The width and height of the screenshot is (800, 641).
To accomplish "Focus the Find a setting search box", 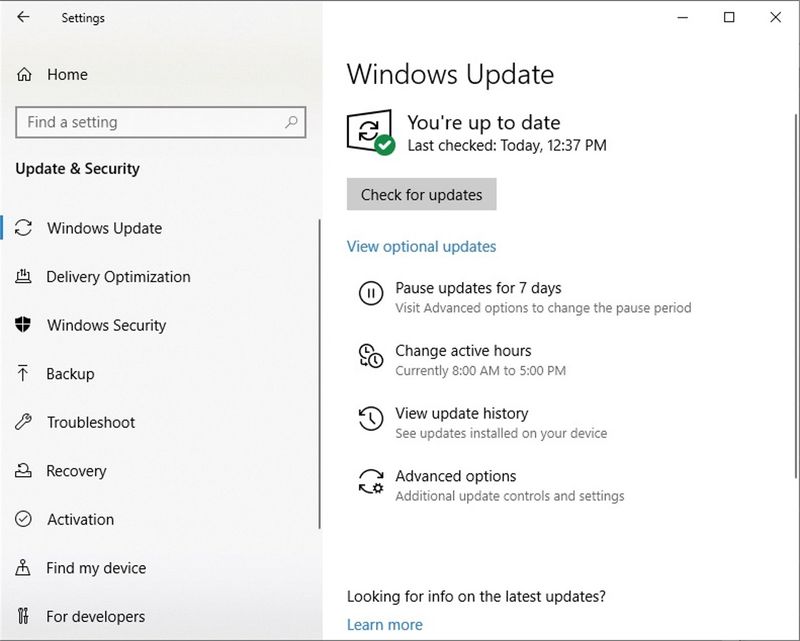I will click(161, 122).
